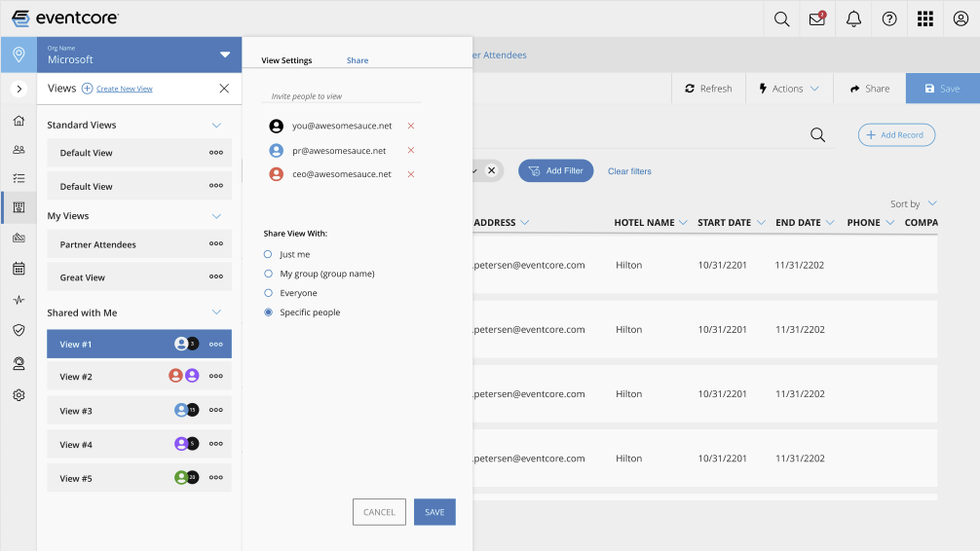The height and width of the screenshot is (551, 980).
Task: Switch to the View Settings tab
Action: (286, 60)
